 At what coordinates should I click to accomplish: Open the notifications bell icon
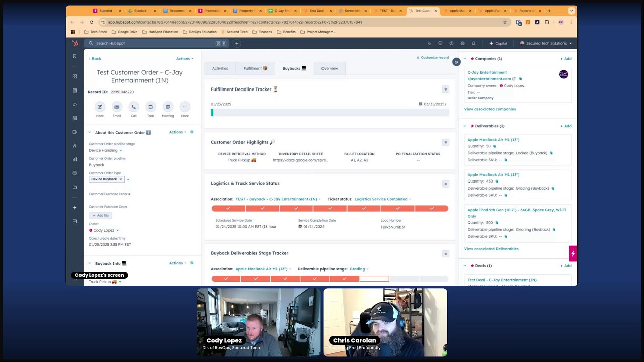tap(473, 43)
